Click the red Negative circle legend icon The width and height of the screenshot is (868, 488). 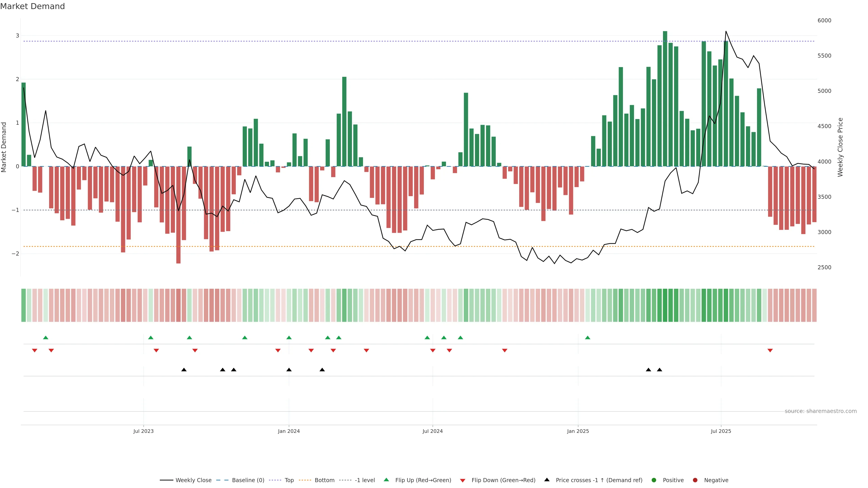pos(695,480)
